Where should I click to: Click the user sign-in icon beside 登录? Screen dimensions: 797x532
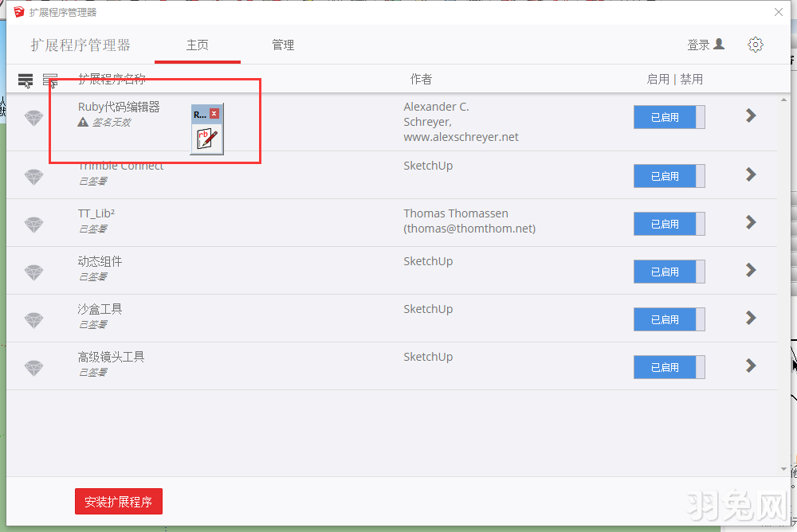(720, 45)
